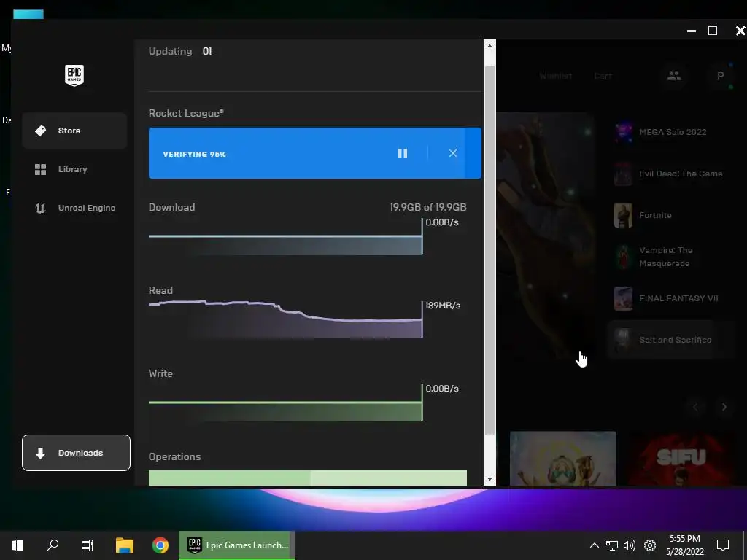Viewport: 747px width, 560px height.
Task: Click the Rocket League title text
Action: [186, 113]
